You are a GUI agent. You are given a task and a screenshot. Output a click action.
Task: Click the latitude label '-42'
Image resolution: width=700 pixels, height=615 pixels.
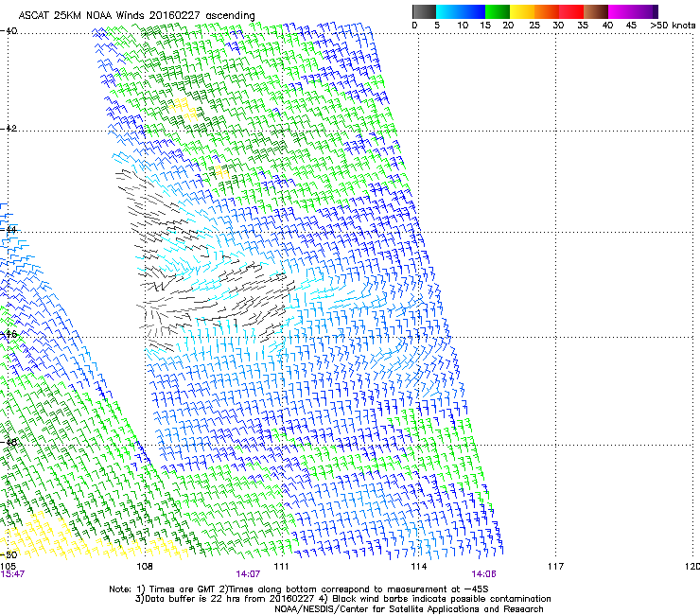pos(9,128)
